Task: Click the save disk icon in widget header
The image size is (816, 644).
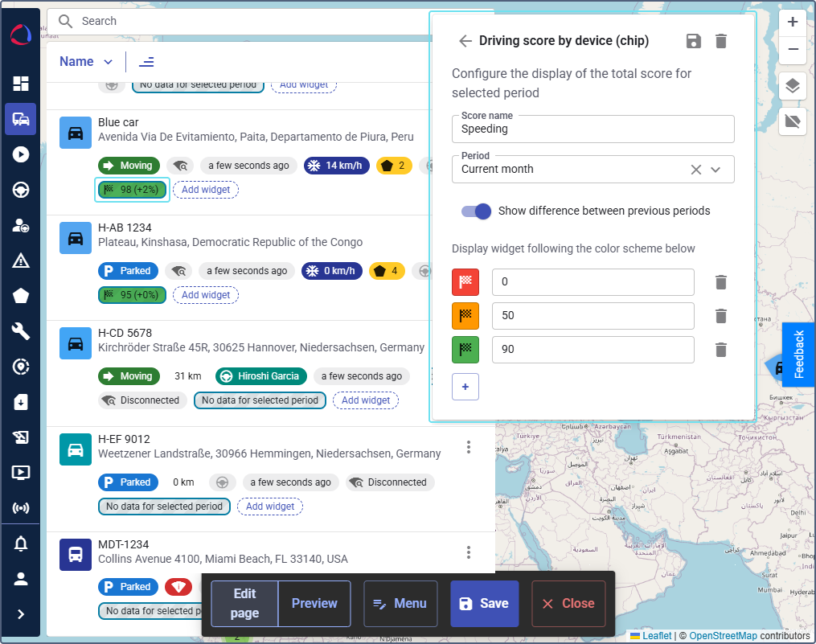Action: pos(694,41)
